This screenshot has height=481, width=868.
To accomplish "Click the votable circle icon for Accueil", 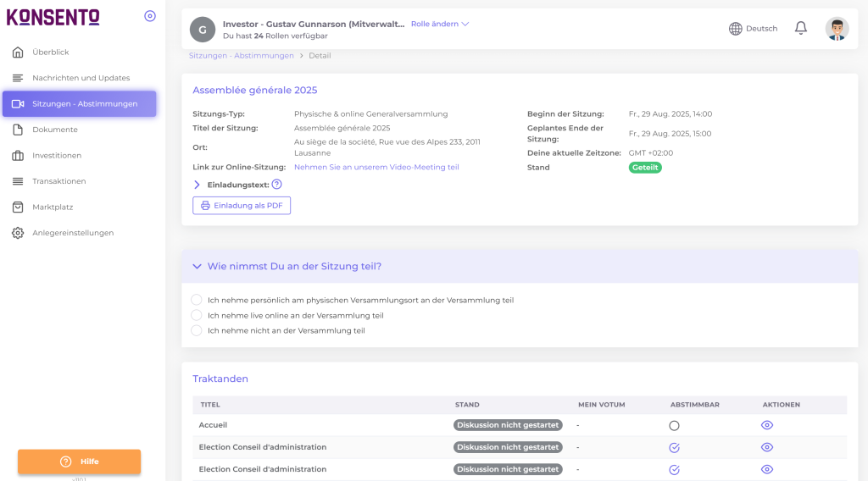I will point(674,426).
